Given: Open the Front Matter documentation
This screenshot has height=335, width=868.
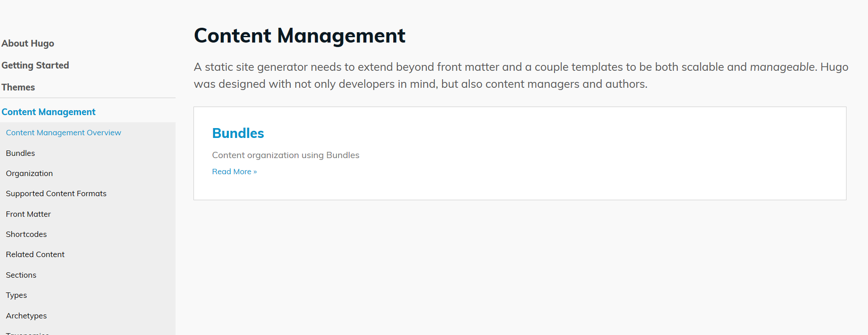Looking at the screenshot, I should tap(28, 214).
